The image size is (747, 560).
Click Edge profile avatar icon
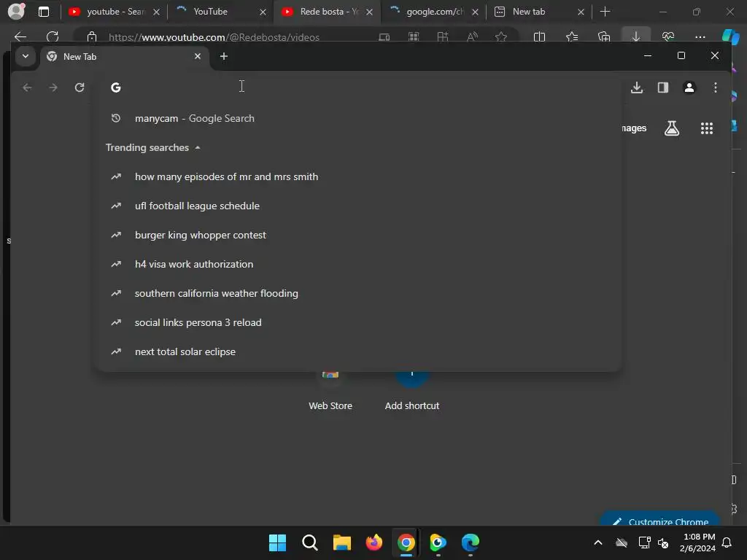pos(16,12)
